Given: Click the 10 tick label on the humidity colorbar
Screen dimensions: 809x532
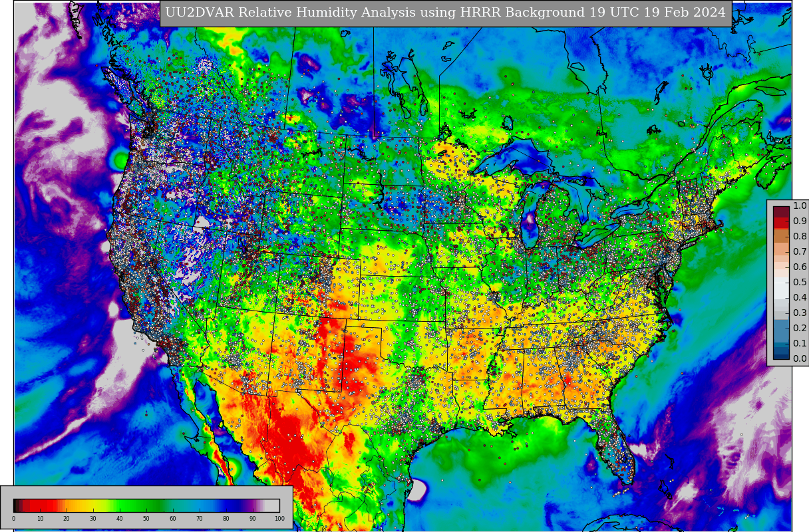Looking at the screenshot, I should click(40, 519).
